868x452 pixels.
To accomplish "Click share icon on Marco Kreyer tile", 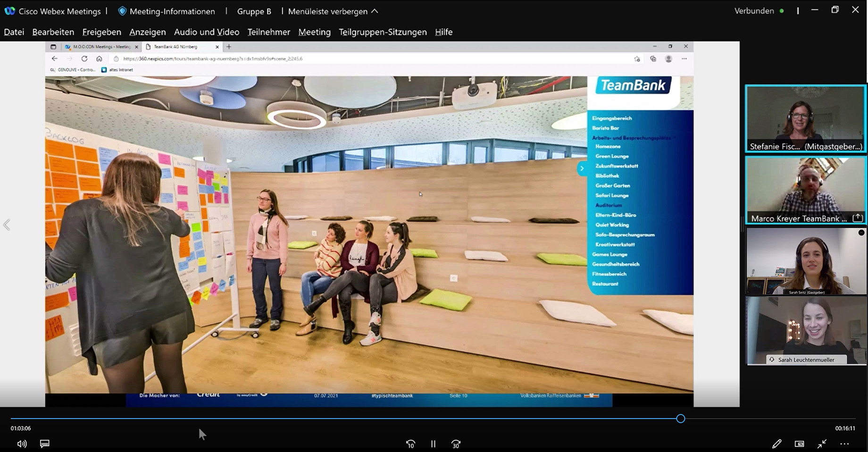I will pyautogui.click(x=858, y=218).
